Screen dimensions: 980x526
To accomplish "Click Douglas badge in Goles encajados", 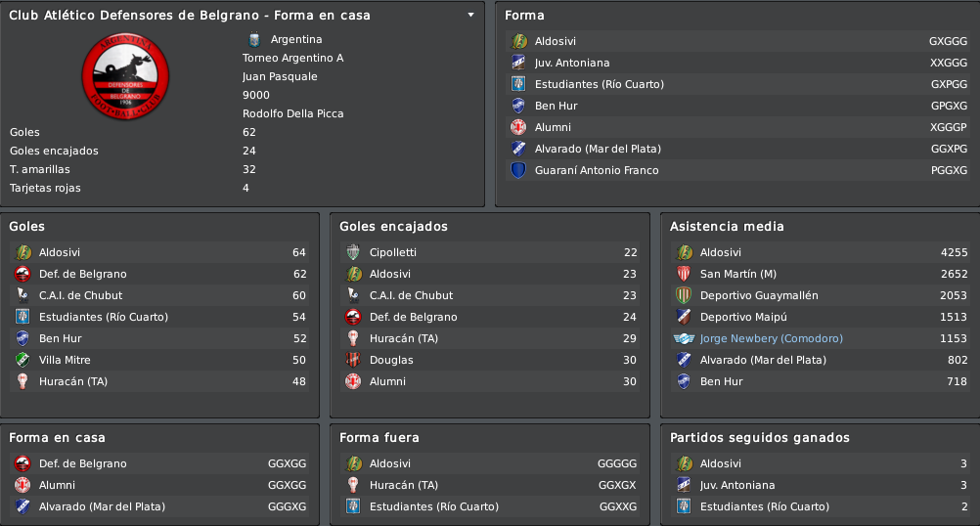I will pyautogui.click(x=353, y=360).
